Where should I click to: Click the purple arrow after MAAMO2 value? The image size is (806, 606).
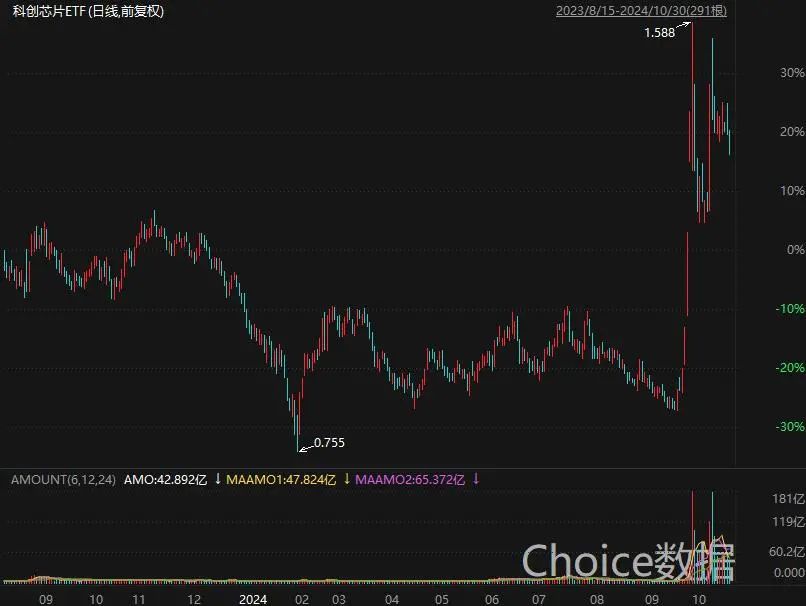click(476, 480)
